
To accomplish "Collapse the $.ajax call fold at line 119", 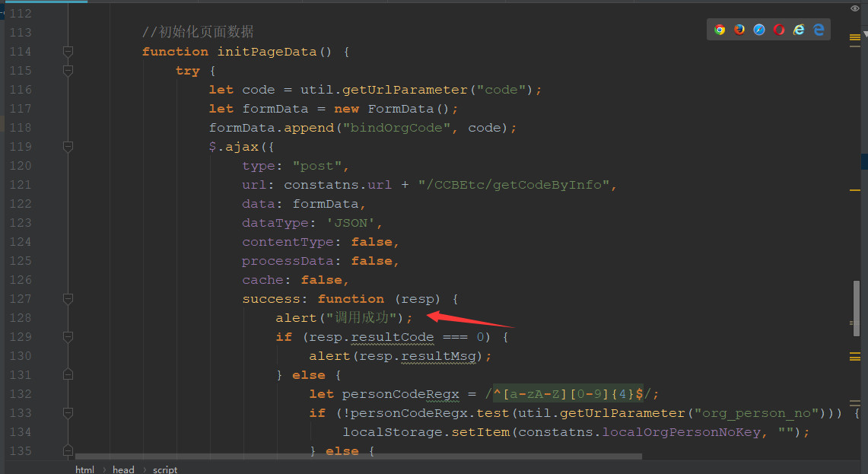I will 68,147.
